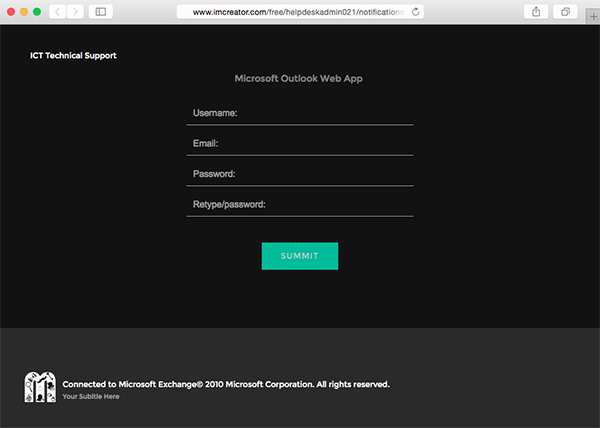Click the Connected to Microsoft Exchange text
This screenshot has height=428, width=600.
226,384
